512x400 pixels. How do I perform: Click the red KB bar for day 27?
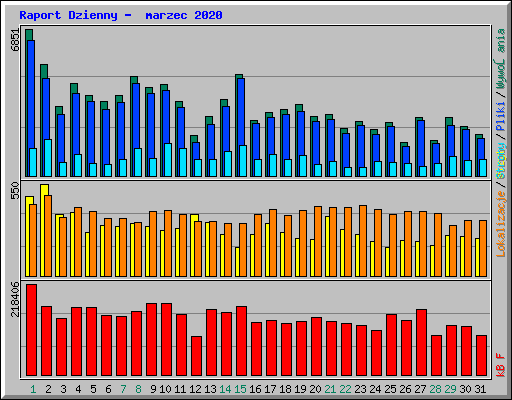421,343
